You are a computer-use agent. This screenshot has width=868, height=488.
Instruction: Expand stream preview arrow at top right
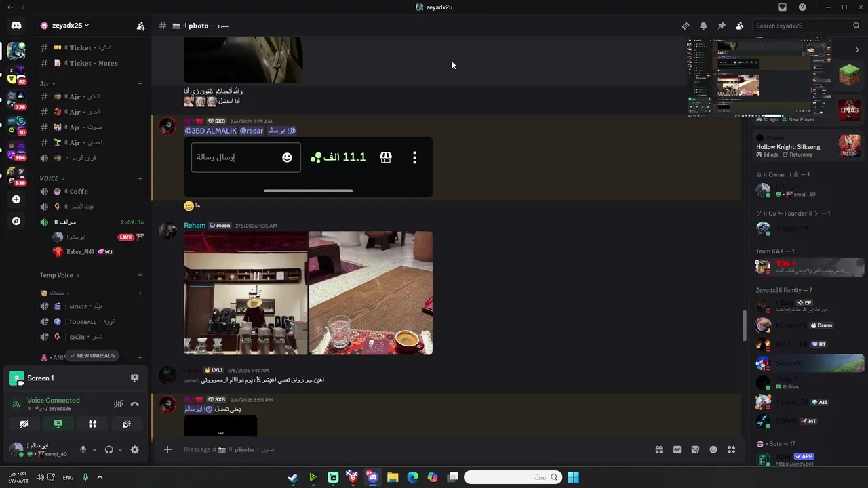coord(857,49)
